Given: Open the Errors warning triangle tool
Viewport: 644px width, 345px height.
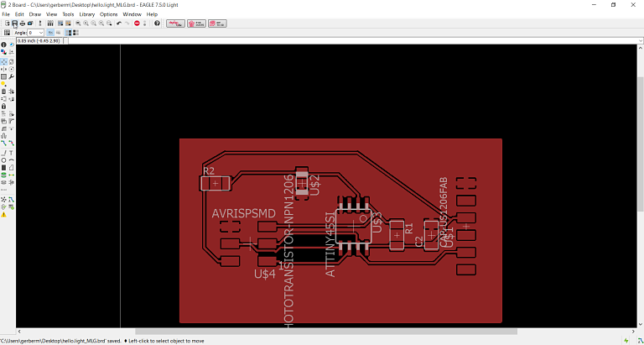Looking at the screenshot, I should pyautogui.click(x=3, y=214).
